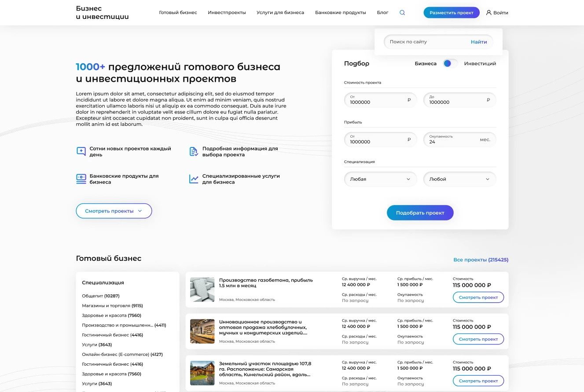The image size is (584, 392).
Task: Expand the Смотреть проекты button
Action: (x=114, y=211)
